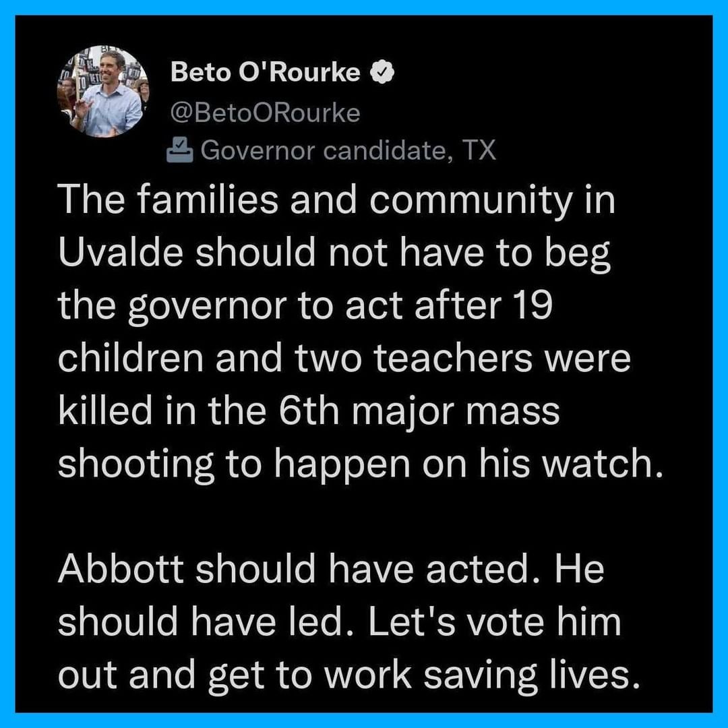Click the words "saving lives."
The width and height of the screenshot is (728, 728).
click(x=532, y=675)
